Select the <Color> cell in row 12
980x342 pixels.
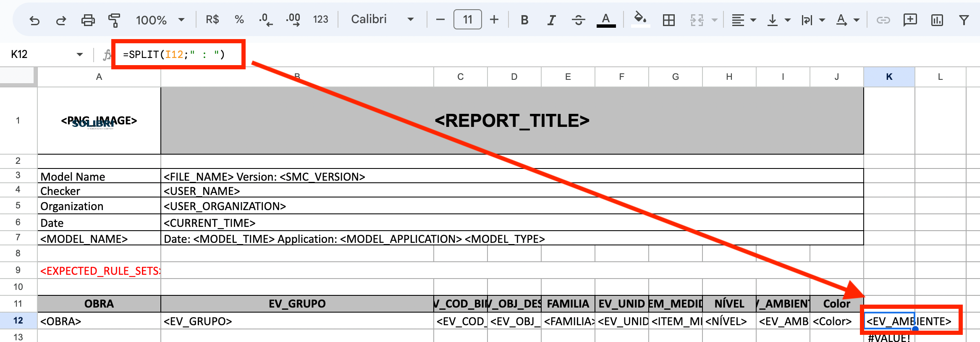click(837, 321)
